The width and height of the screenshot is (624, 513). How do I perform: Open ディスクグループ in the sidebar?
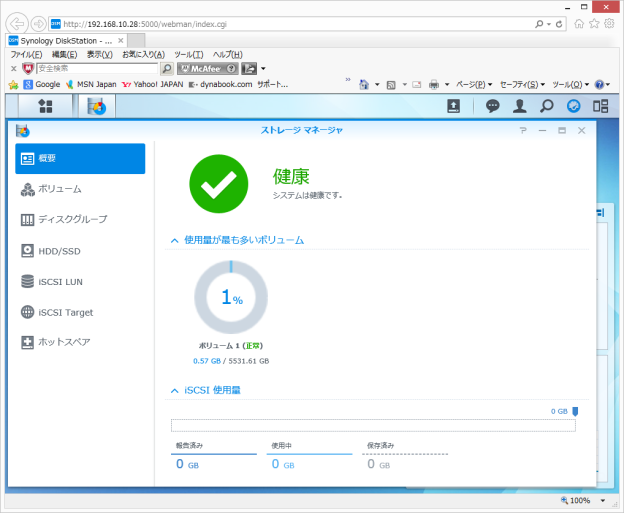80,219
